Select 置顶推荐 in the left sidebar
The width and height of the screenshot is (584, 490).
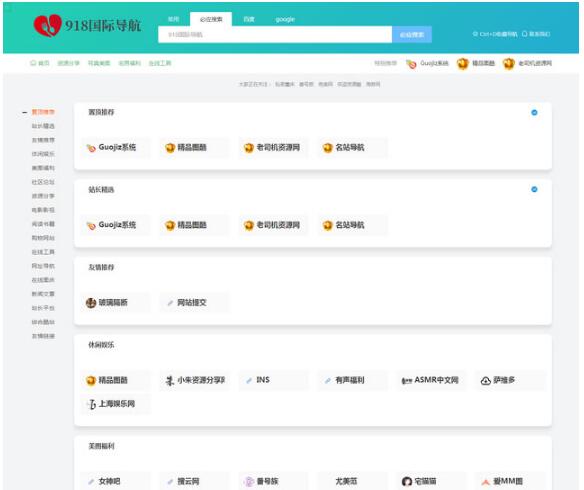click(x=43, y=112)
